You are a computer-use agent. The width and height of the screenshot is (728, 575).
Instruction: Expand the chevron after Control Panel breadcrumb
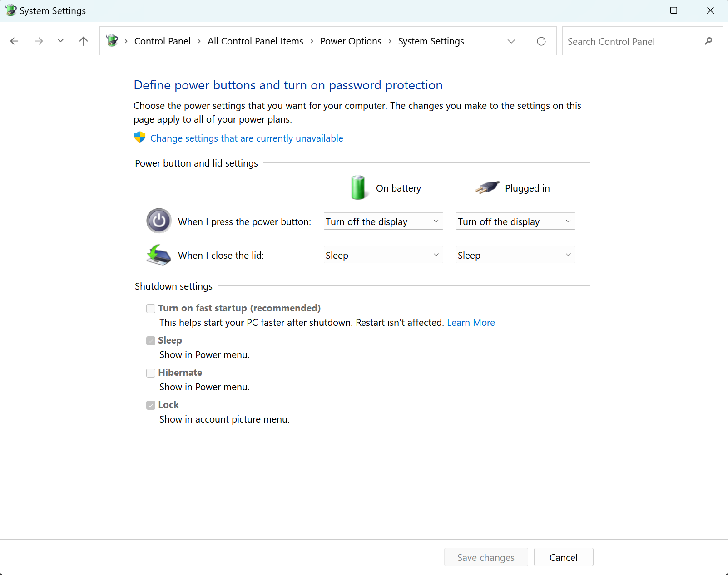click(x=199, y=41)
